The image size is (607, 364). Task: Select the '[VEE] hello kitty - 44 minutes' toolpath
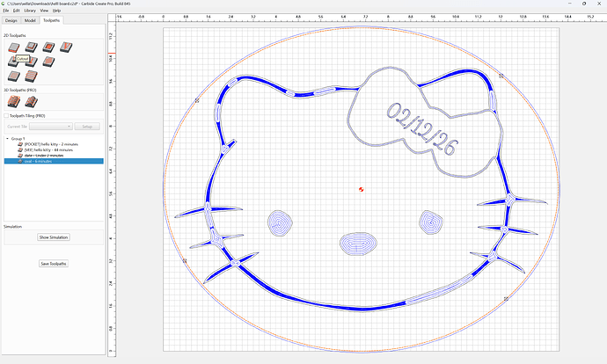(x=48, y=149)
